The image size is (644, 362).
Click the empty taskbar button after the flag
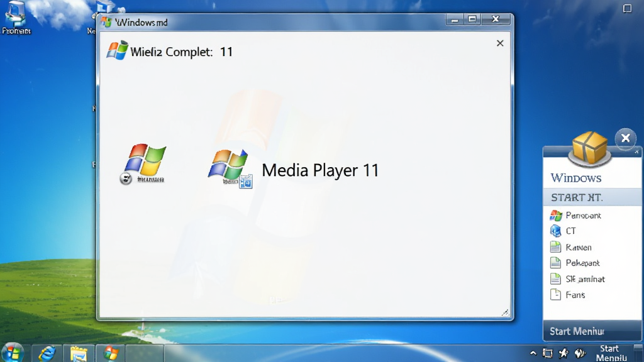click(x=145, y=353)
